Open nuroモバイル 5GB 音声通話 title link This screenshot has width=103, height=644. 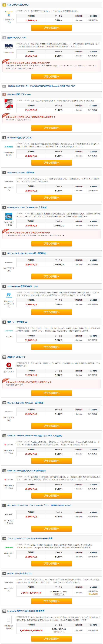pos(21,172)
